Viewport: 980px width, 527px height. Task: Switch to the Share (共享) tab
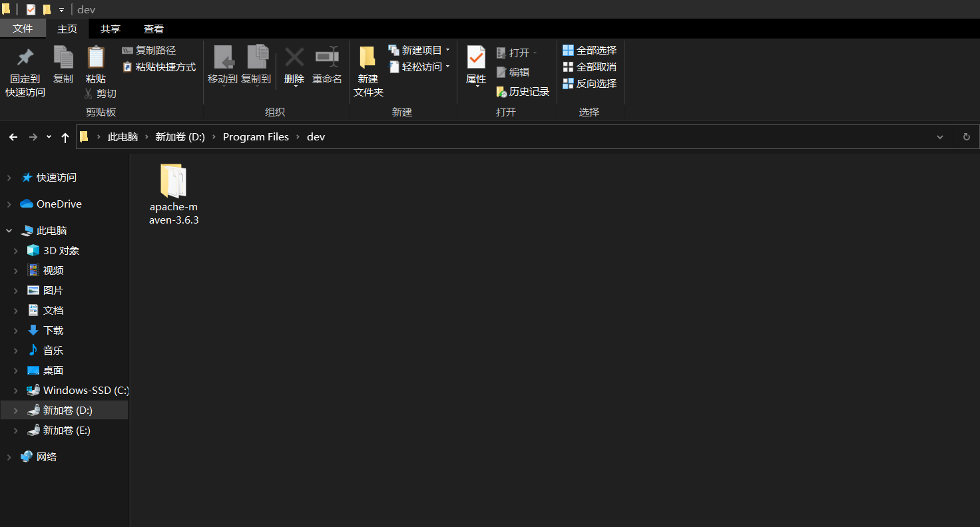tap(111, 29)
